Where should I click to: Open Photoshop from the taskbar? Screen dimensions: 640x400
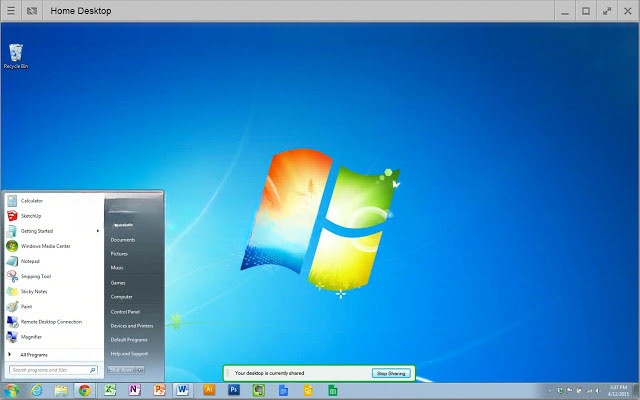point(234,390)
